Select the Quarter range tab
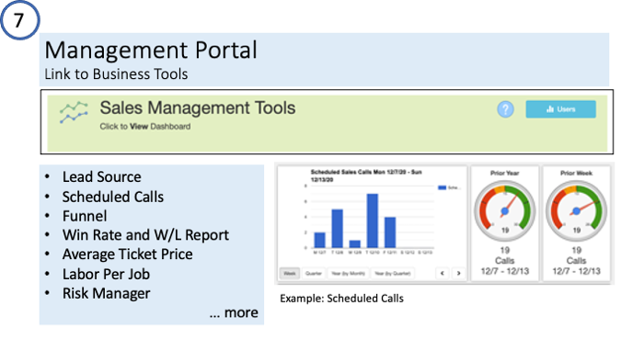The height and width of the screenshot is (362, 644). (314, 274)
